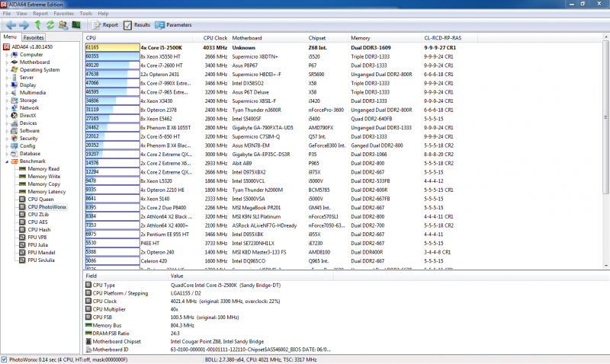
Task: Select Memory Write benchmark
Action: pos(43,177)
